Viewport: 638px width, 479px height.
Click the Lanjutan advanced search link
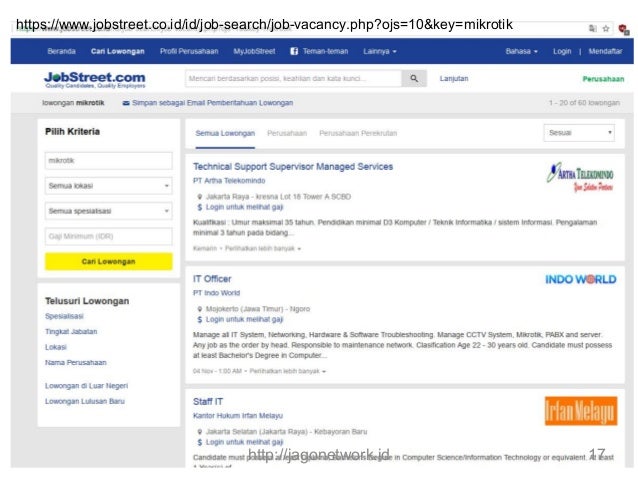[x=454, y=79]
